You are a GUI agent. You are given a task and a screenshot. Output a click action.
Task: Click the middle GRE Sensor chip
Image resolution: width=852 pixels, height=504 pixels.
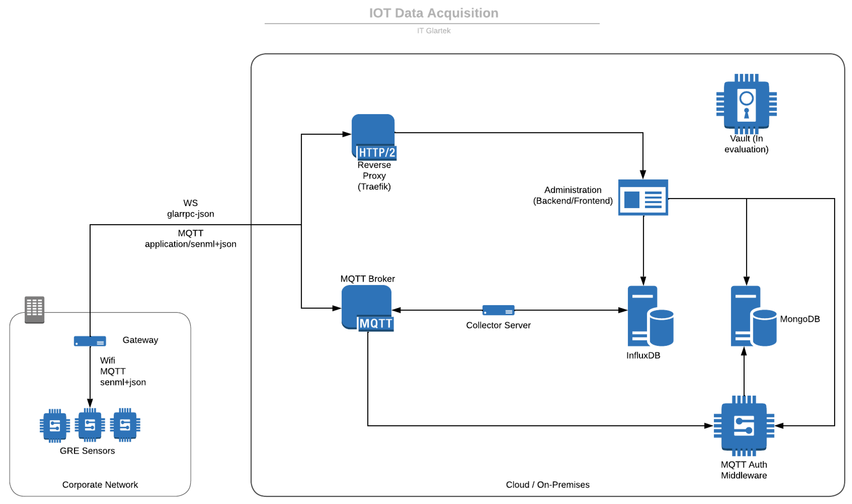click(x=90, y=425)
